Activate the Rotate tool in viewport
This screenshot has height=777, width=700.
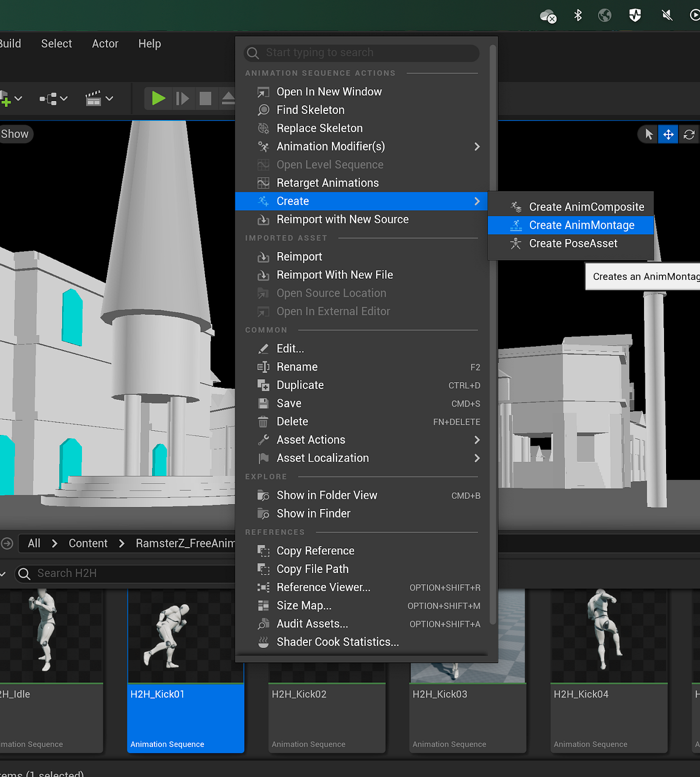click(x=689, y=134)
